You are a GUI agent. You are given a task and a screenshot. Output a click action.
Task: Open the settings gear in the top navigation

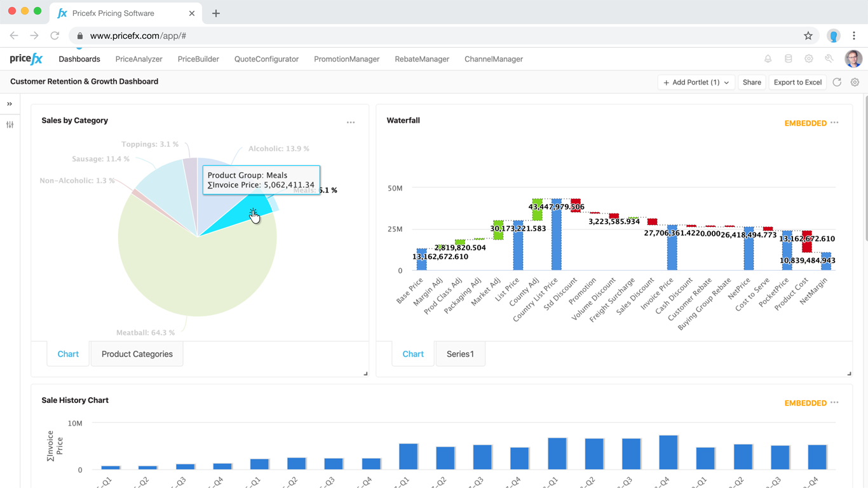pos(808,58)
